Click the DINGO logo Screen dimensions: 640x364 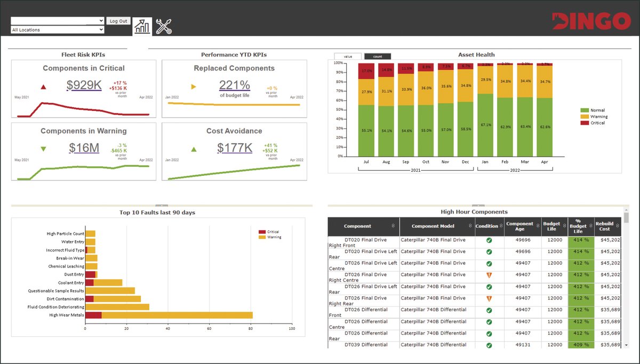coord(591,20)
